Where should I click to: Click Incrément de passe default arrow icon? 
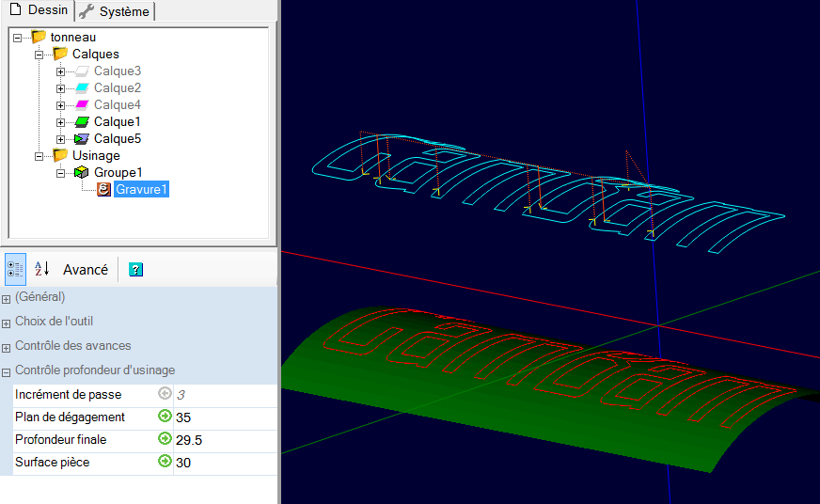point(165,393)
